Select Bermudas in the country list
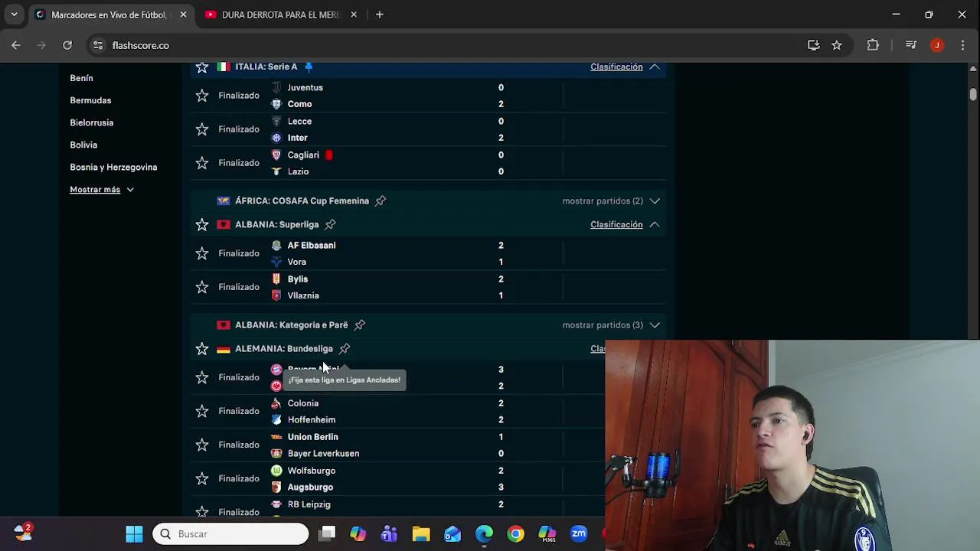980x551 pixels. click(90, 100)
